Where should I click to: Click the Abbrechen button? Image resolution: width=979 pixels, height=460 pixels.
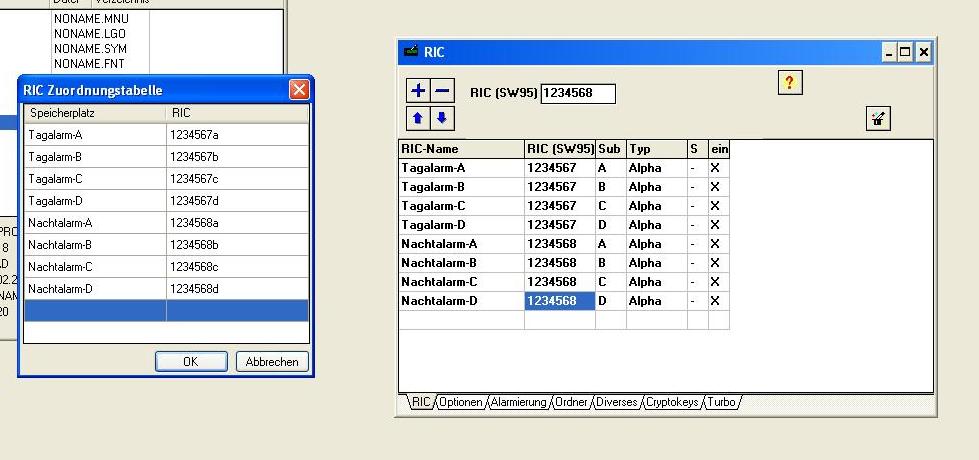click(272, 362)
